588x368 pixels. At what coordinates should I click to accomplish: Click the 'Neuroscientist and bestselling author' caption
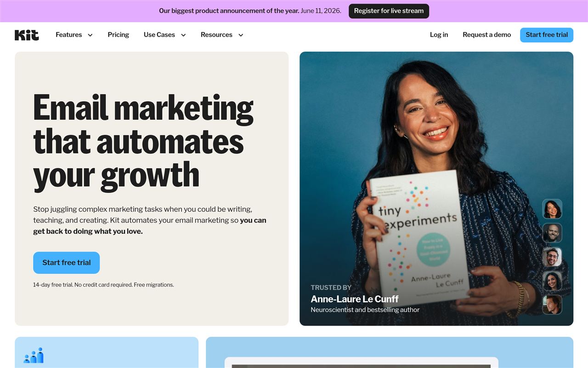(x=365, y=310)
